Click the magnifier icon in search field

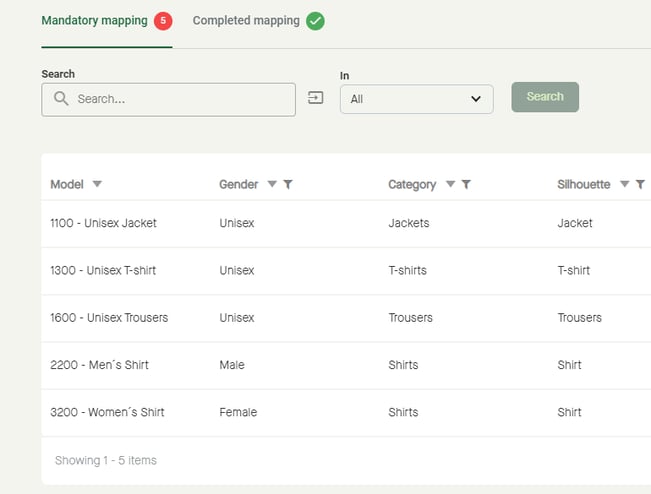point(61,99)
